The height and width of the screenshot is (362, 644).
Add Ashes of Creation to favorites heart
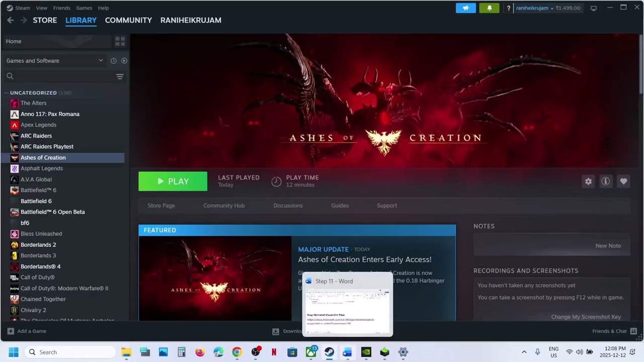click(x=623, y=182)
